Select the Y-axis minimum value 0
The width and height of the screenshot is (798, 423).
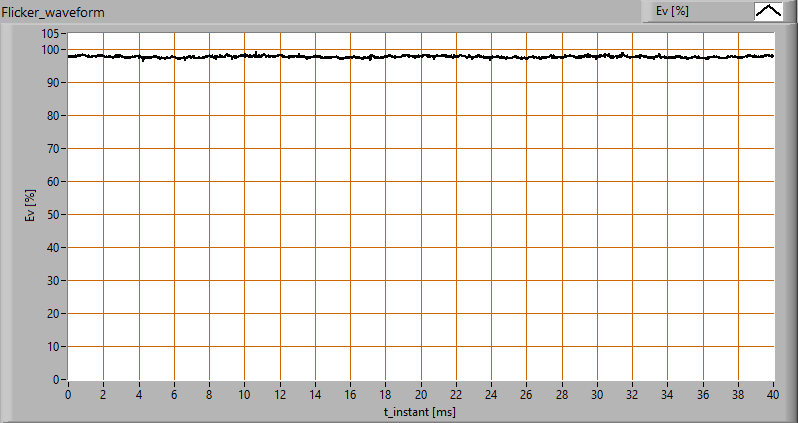57,380
